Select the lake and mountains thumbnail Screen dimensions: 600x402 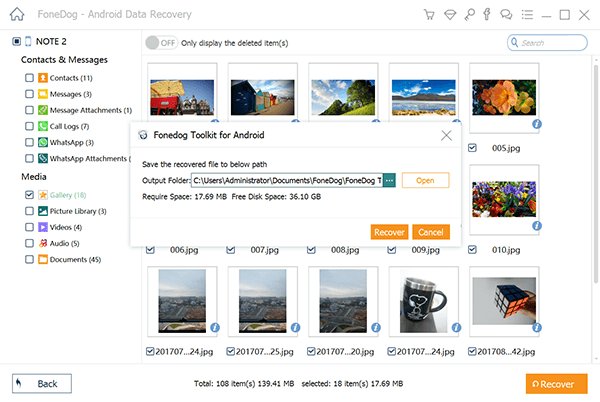pyautogui.click(x=424, y=97)
